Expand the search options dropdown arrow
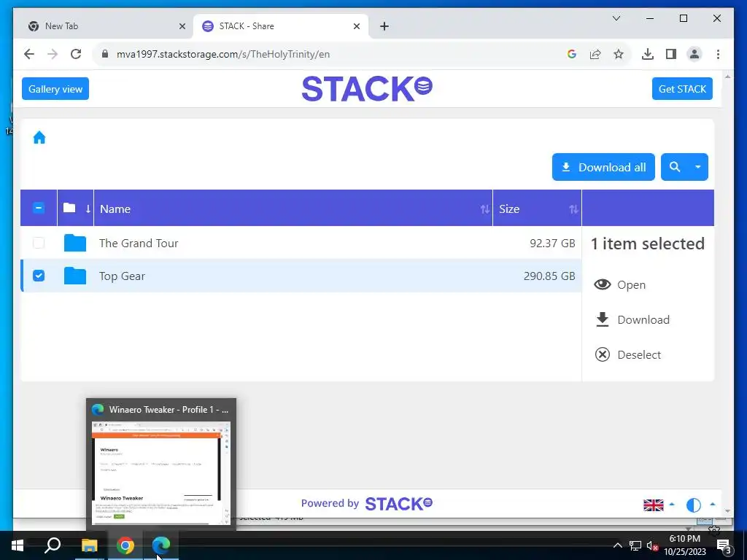The image size is (747, 560). click(x=698, y=167)
